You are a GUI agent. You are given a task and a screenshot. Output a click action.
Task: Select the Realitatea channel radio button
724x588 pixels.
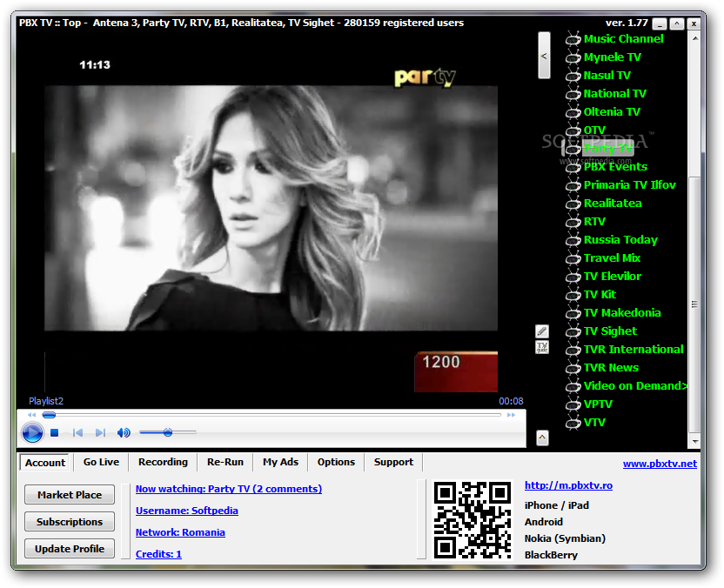click(573, 203)
